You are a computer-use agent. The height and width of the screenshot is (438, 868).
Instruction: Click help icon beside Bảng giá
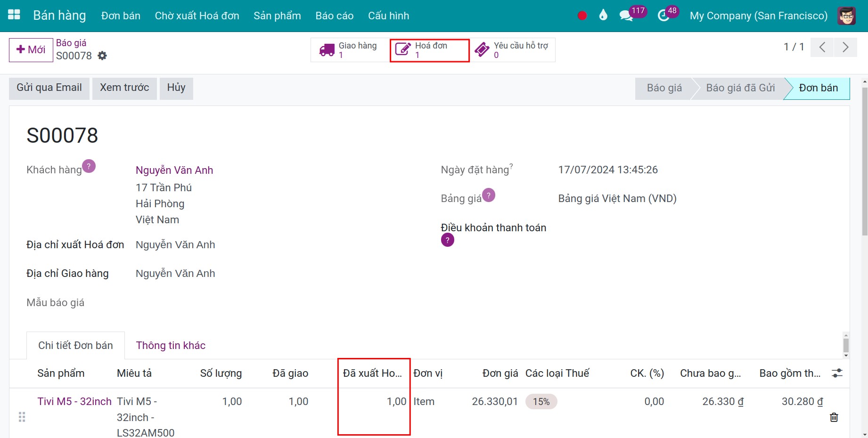coord(489,195)
